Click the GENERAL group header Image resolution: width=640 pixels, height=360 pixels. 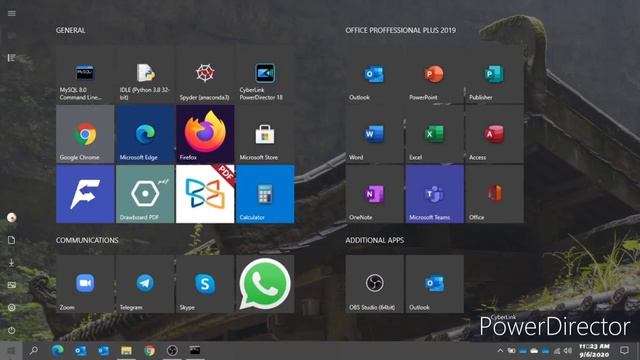pos(71,30)
